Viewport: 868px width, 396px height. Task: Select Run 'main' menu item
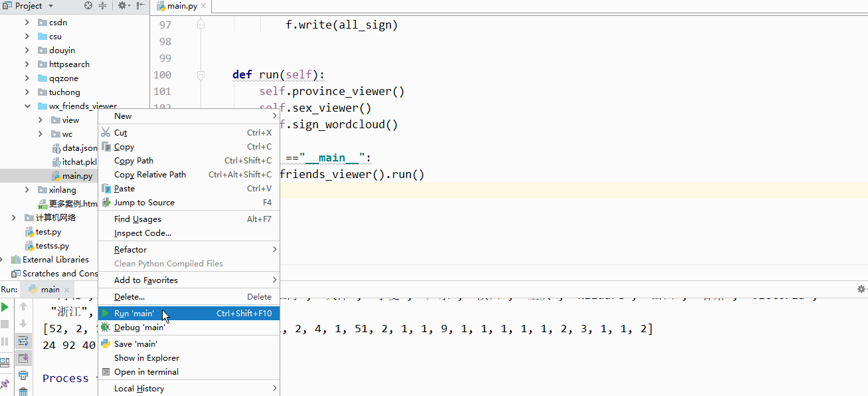pyautogui.click(x=189, y=314)
